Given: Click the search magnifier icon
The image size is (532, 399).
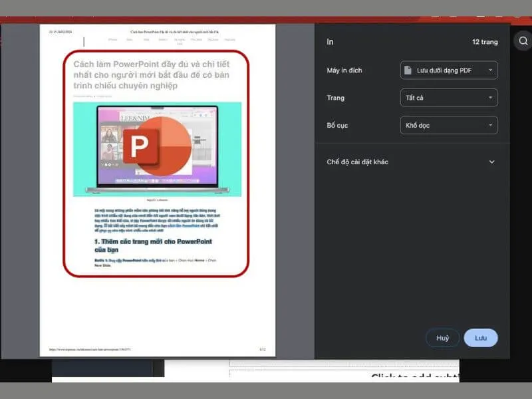Looking at the screenshot, I should point(523,41).
